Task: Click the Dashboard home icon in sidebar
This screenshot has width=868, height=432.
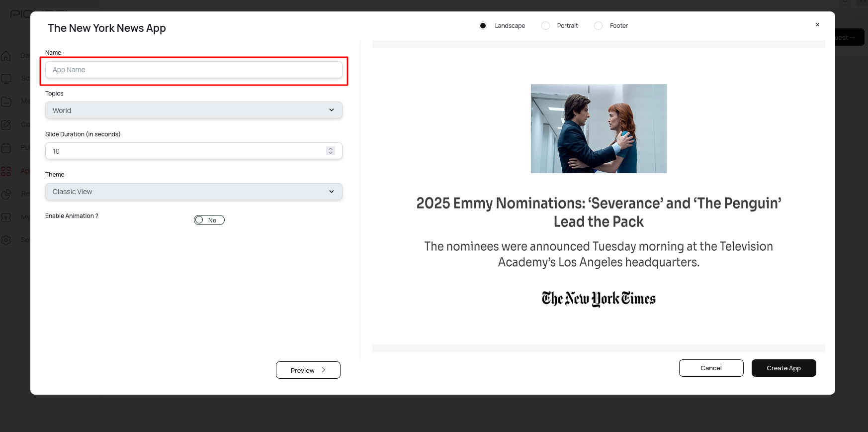Action: pyautogui.click(x=6, y=55)
